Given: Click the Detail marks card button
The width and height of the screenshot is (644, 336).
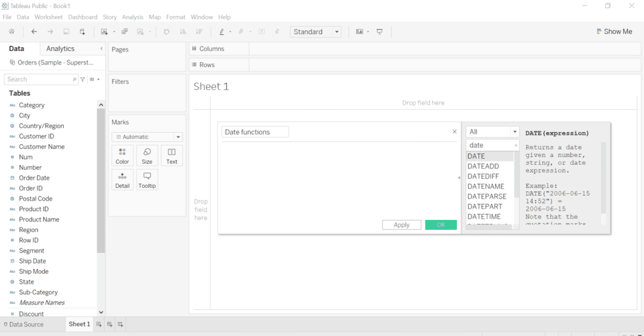Looking at the screenshot, I should coord(122,180).
